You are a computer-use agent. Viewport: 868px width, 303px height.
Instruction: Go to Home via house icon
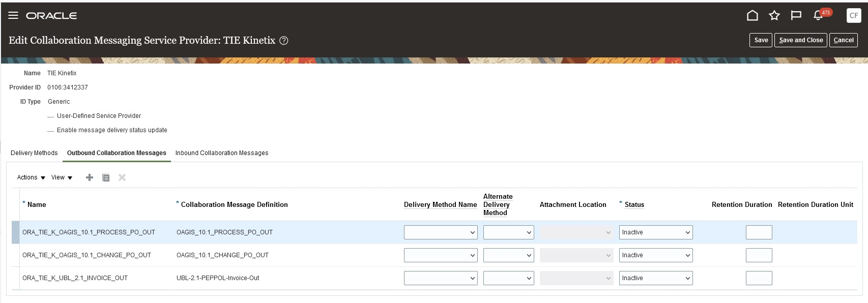tap(752, 16)
